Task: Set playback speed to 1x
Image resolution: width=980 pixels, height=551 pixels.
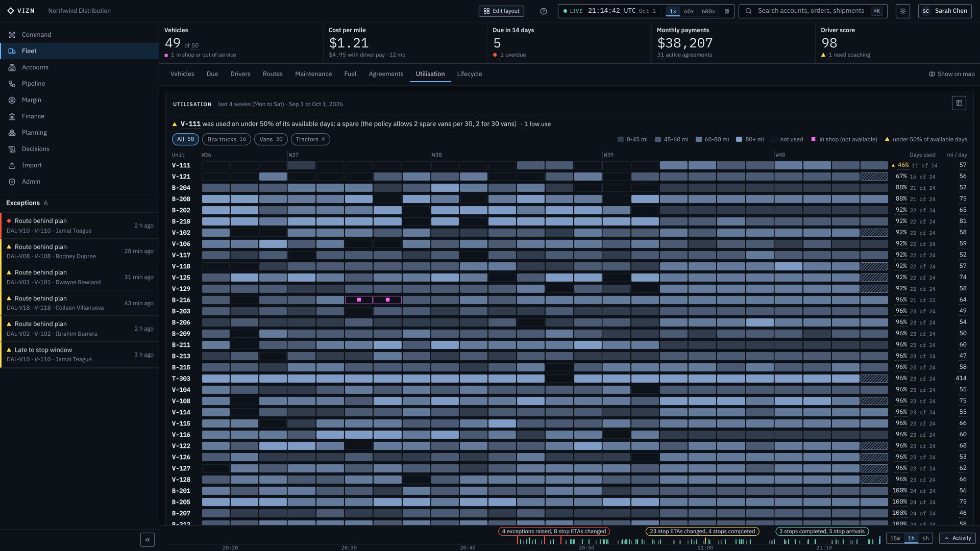Action: point(673,11)
